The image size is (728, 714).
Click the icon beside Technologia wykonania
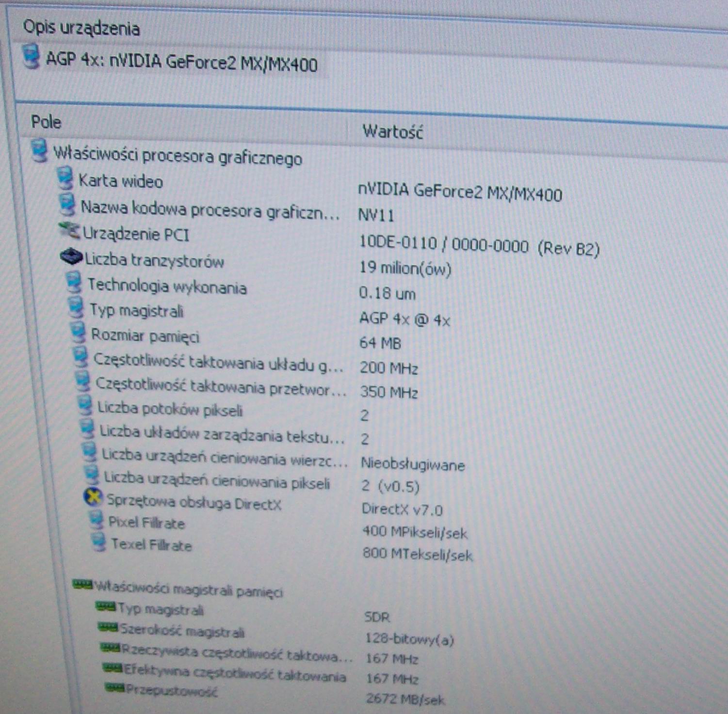[x=73, y=282]
